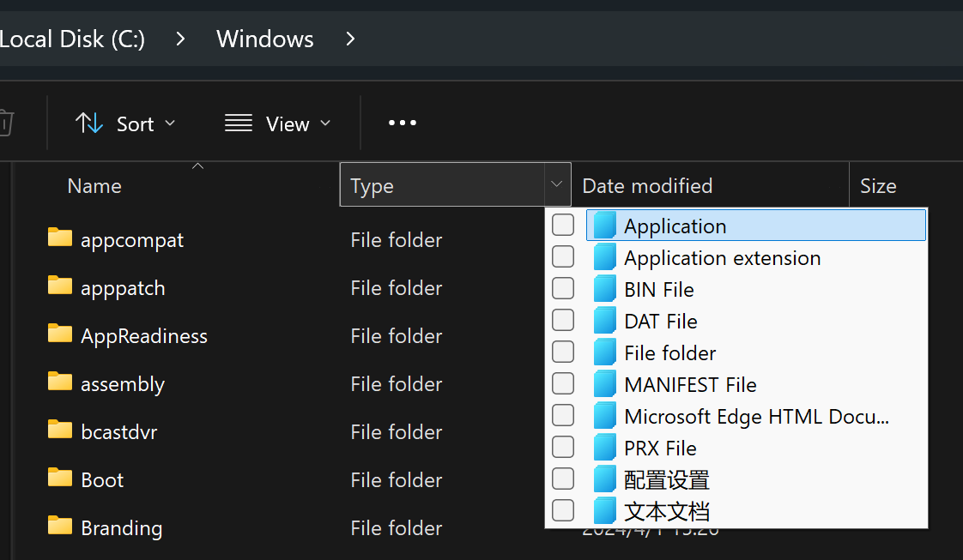
Task: Select the assembly folder row
Action: point(123,384)
